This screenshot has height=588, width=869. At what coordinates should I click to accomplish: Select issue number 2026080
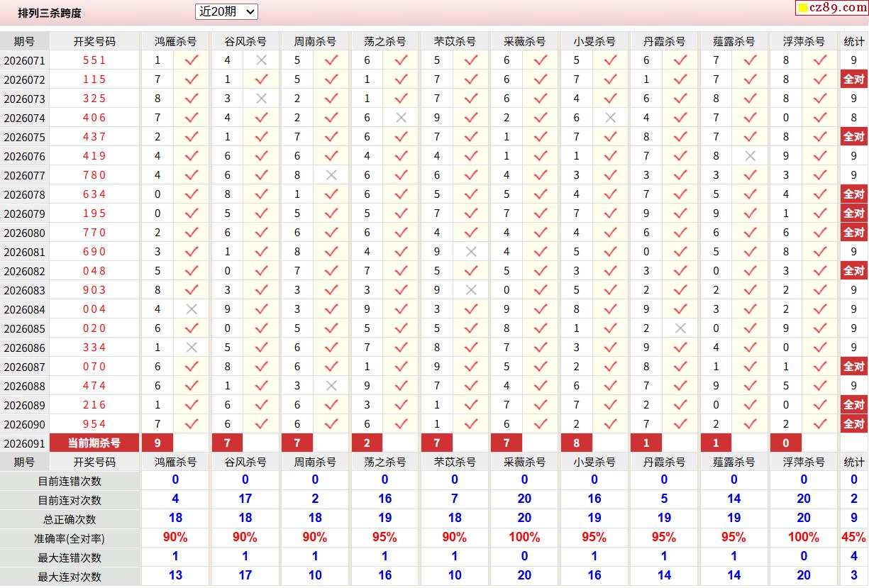click(24, 233)
